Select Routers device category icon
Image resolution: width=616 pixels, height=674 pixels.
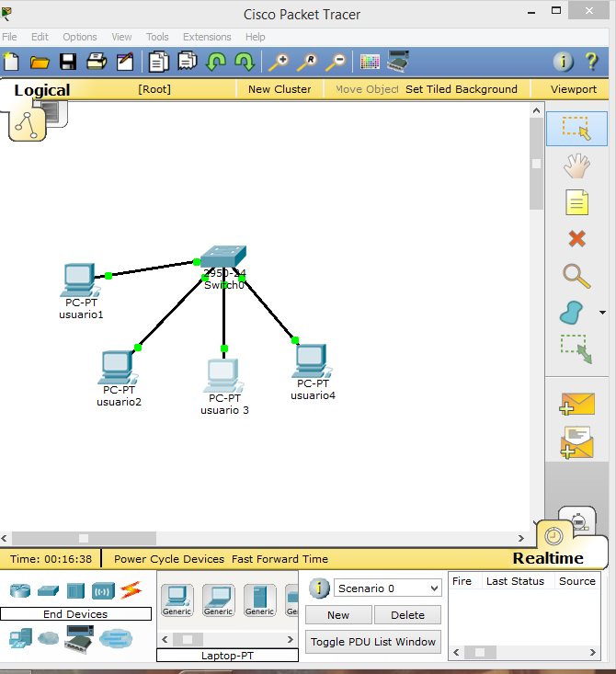click(20, 591)
